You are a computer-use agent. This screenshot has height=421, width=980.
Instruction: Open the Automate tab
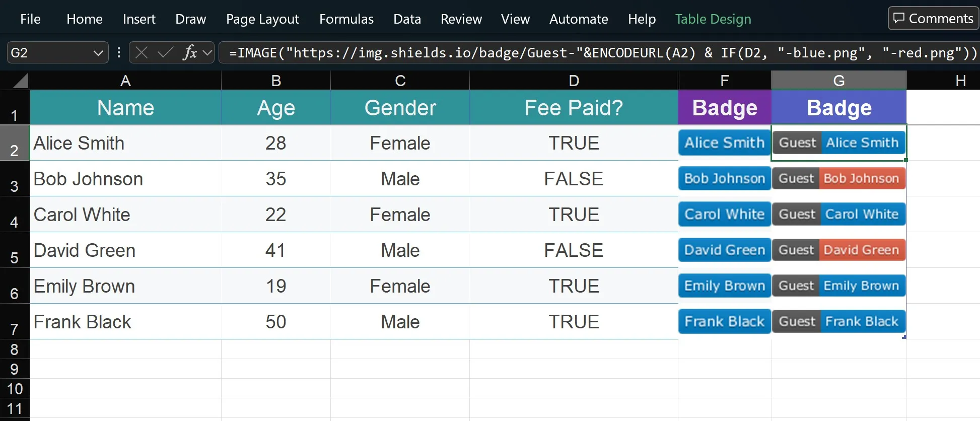point(579,19)
